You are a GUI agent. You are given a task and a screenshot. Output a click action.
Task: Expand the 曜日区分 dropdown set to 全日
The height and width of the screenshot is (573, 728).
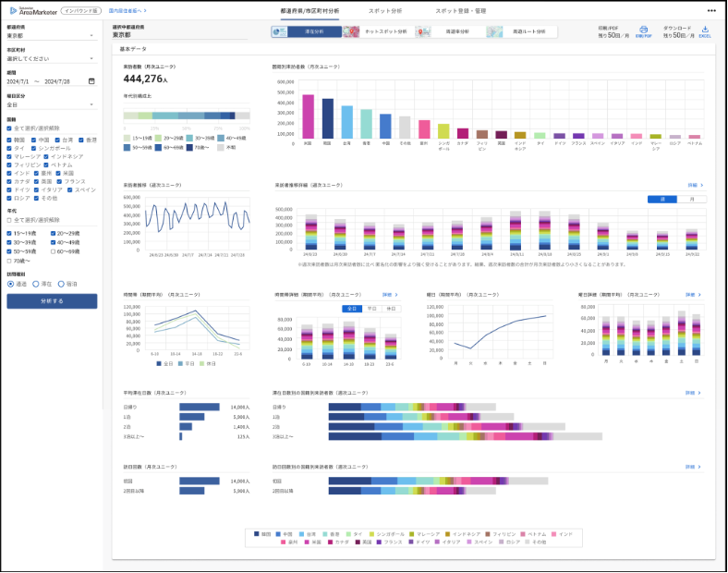(x=91, y=104)
